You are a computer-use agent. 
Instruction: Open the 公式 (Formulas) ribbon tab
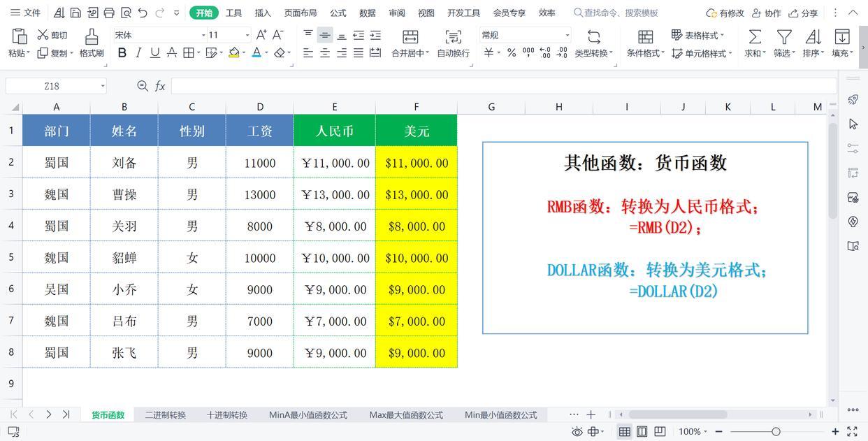pos(338,13)
